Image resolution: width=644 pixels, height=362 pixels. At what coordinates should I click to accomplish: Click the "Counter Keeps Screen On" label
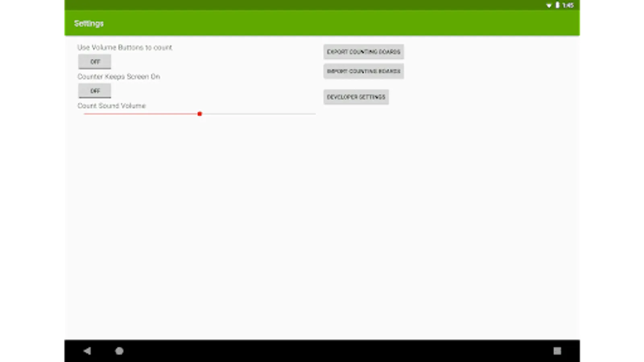[119, 76]
